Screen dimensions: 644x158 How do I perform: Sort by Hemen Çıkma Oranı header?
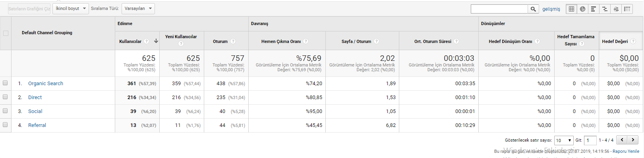pyautogui.click(x=281, y=41)
